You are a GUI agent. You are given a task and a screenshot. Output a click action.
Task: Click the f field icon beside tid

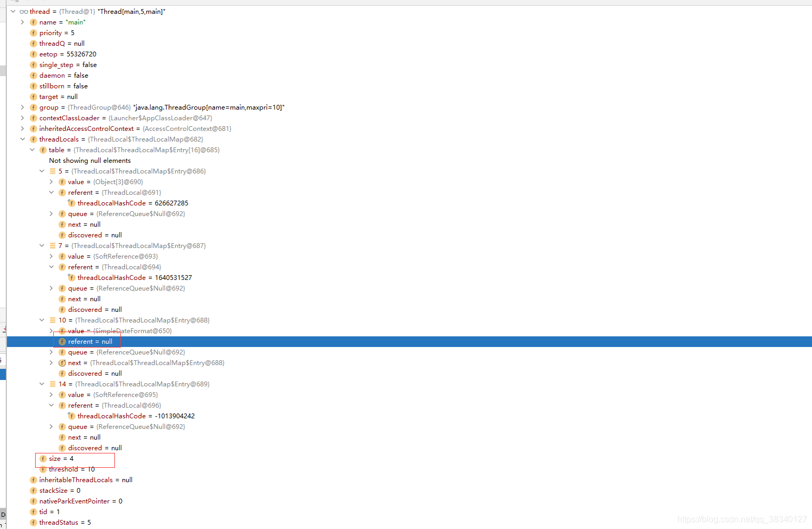coord(33,511)
